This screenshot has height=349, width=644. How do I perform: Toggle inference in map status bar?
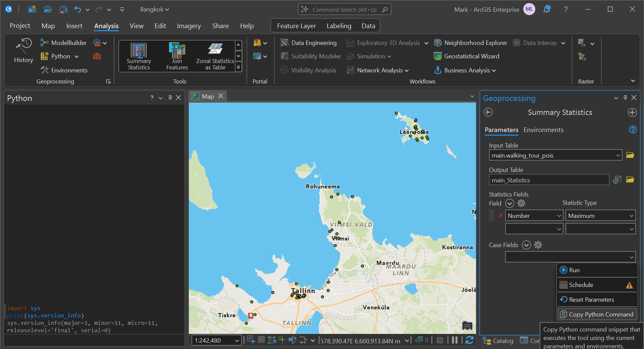point(282,340)
